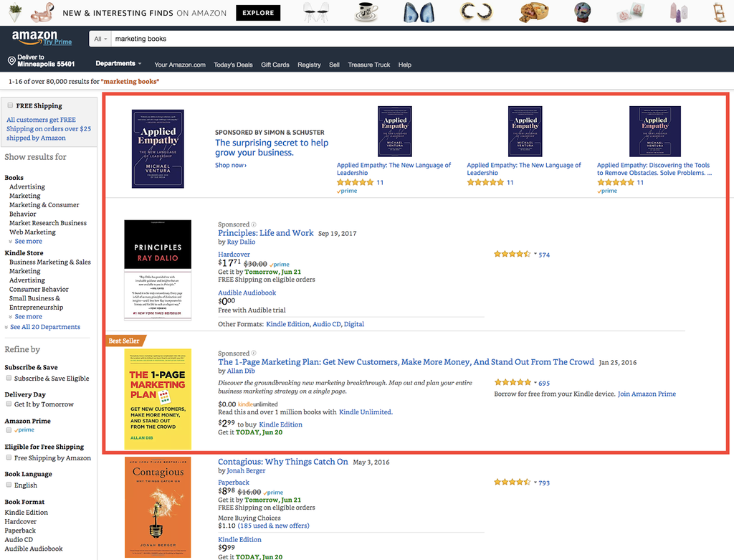Click the Sponsored info icon above 1-Page Marketing Plan
Image resolution: width=734 pixels, height=560 pixels.
coord(254,353)
